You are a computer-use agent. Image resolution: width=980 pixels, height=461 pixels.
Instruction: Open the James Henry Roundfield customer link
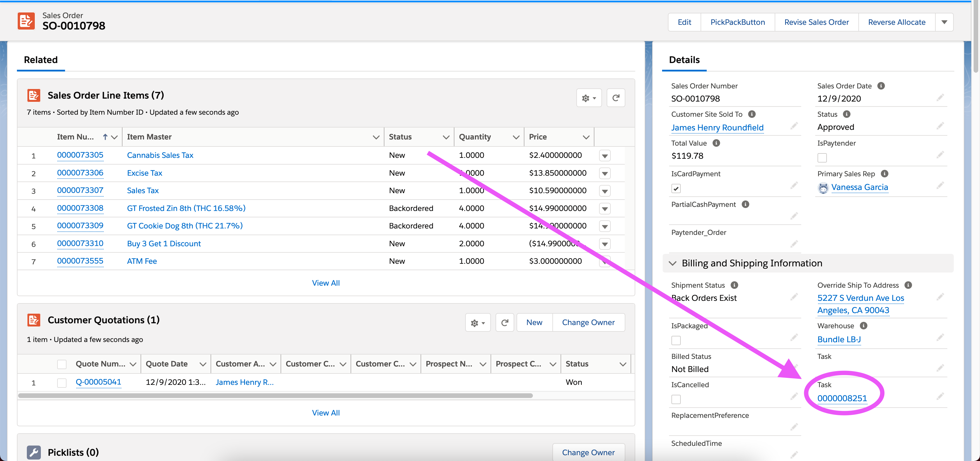click(x=717, y=128)
